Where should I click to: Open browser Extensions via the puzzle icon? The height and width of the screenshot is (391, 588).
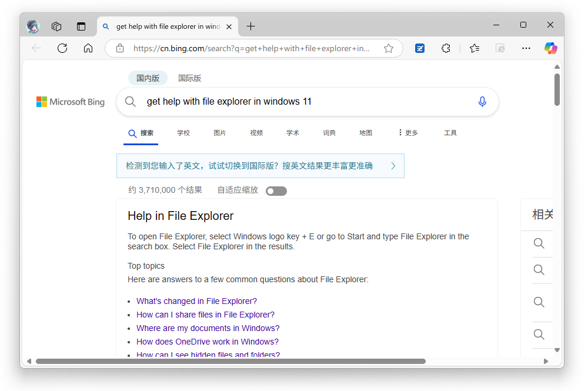coord(446,48)
